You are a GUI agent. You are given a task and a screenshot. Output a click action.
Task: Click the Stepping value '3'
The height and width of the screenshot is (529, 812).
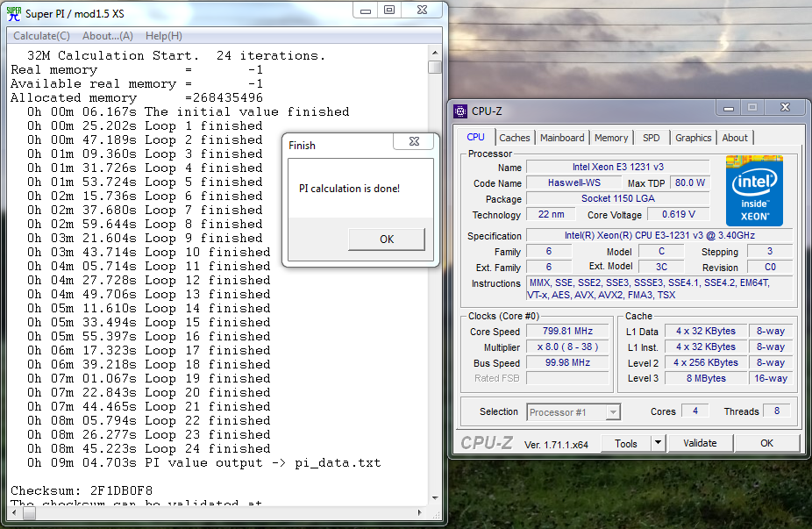click(770, 251)
